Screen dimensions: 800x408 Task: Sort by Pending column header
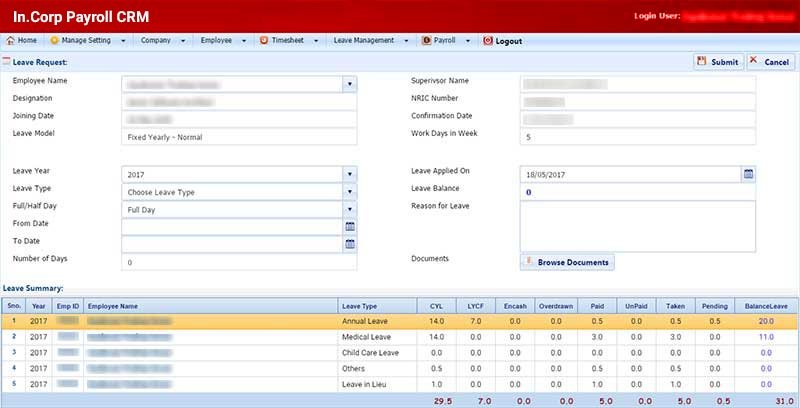click(715, 306)
